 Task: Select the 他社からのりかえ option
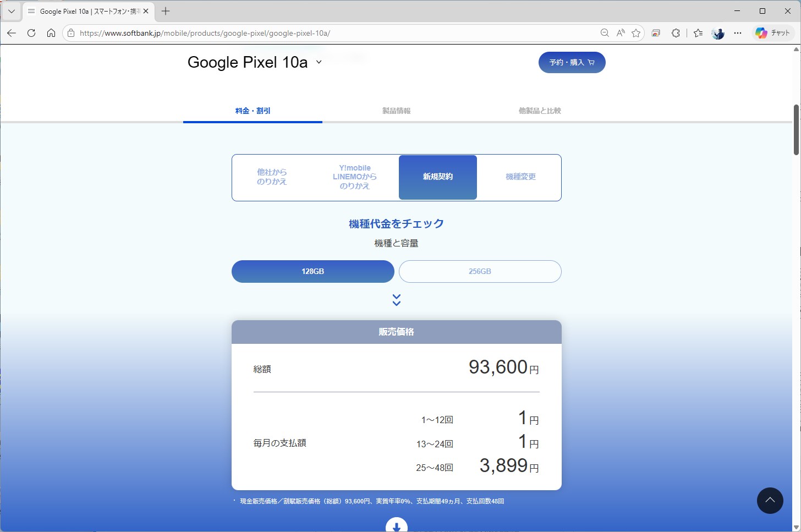pos(272,177)
